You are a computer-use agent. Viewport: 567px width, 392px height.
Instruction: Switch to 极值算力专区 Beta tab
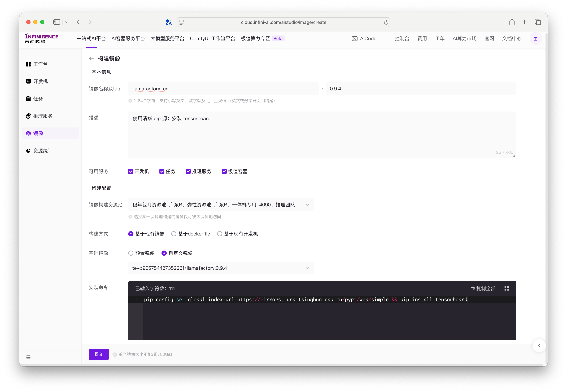[263, 39]
